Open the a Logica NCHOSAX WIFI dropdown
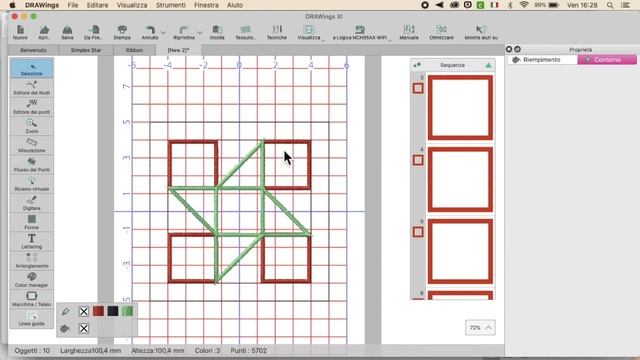 390,39
